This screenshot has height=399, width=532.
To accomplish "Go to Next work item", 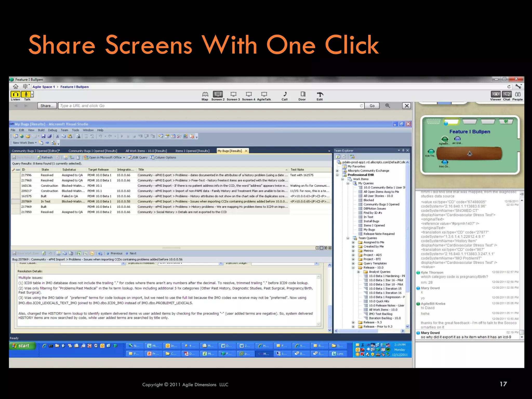I will tap(131, 253).
